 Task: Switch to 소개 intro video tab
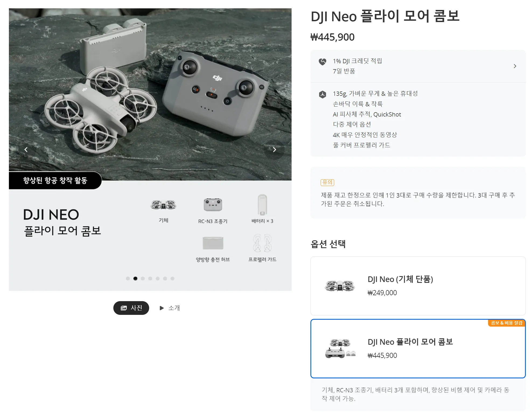click(x=170, y=308)
